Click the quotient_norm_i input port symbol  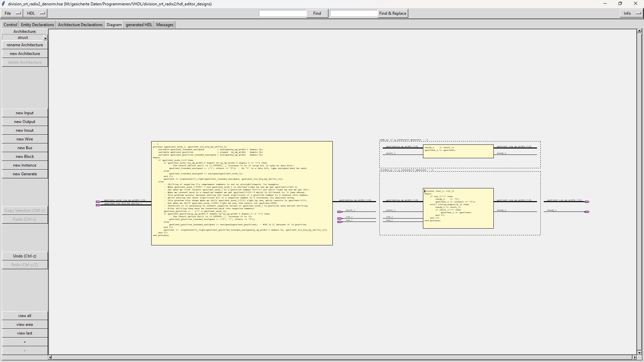coord(98,202)
